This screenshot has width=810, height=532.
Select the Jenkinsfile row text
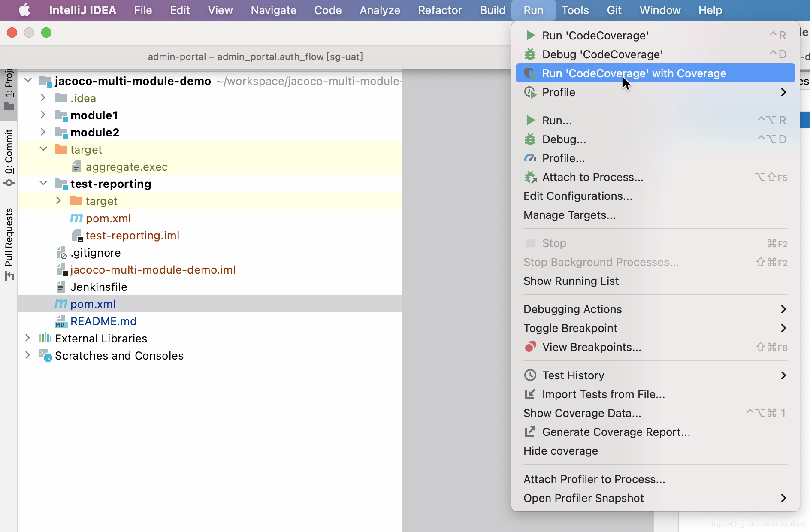pyautogui.click(x=99, y=287)
